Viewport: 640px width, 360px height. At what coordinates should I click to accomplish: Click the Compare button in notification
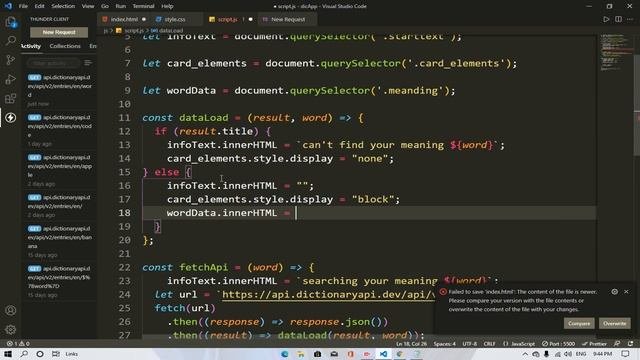tap(579, 323)
